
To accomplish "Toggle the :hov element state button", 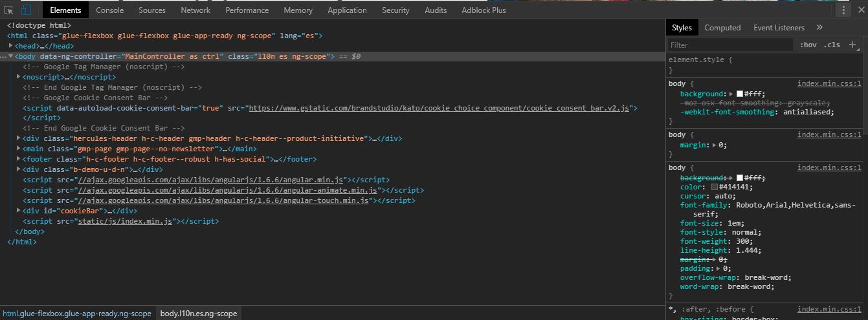I will (808, 45).
